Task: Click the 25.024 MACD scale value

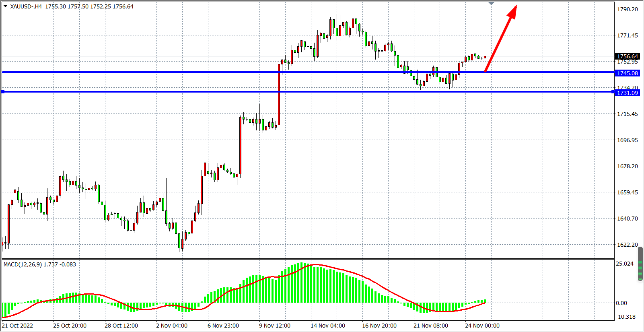Action: click(625, 264)
